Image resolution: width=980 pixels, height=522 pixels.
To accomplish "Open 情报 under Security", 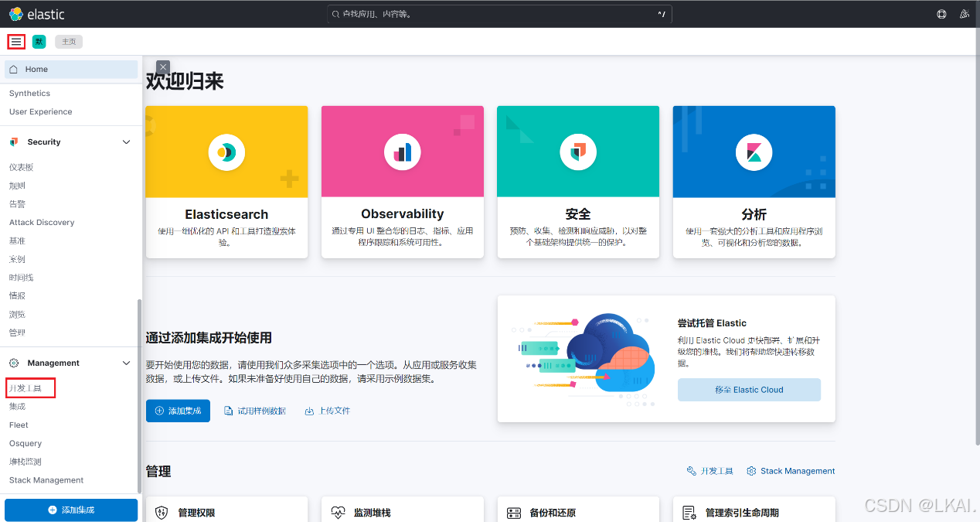I will (x=17, y=296).
